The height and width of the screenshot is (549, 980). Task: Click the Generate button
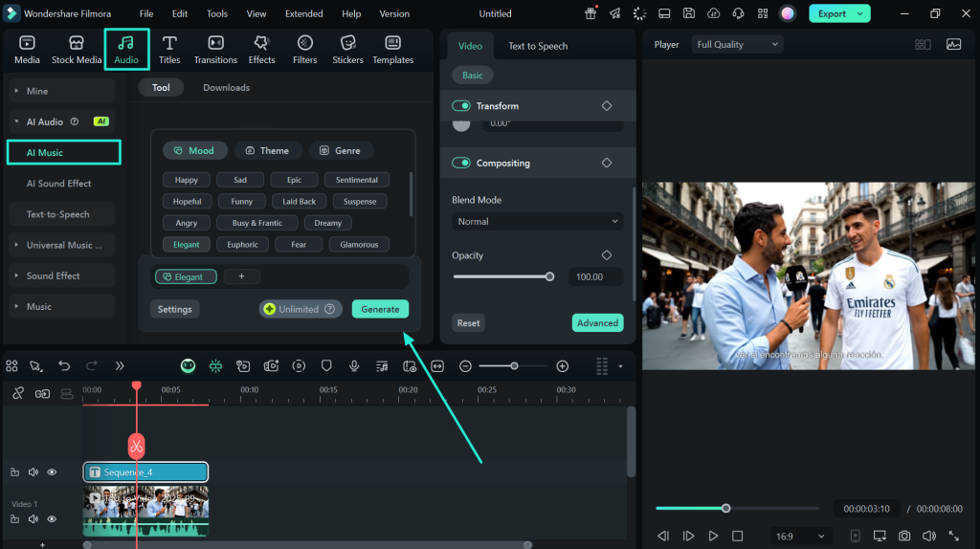point(380,309)
